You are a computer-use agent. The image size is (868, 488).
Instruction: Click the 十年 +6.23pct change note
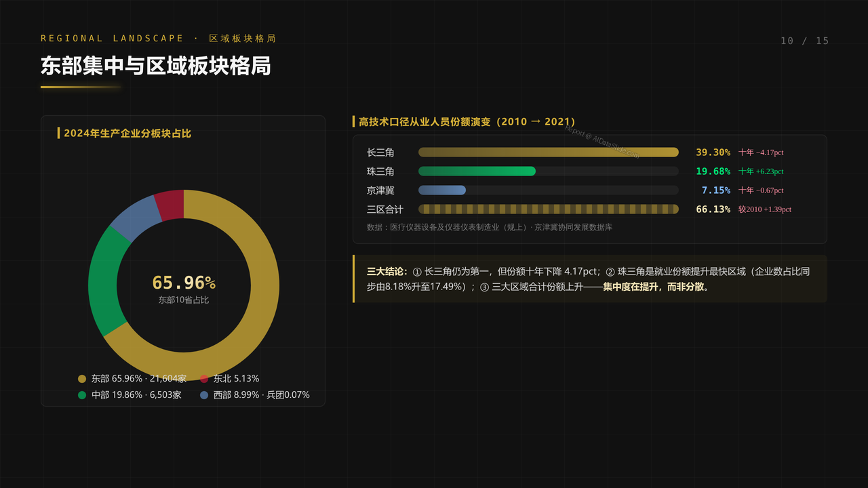pos(761,172)
